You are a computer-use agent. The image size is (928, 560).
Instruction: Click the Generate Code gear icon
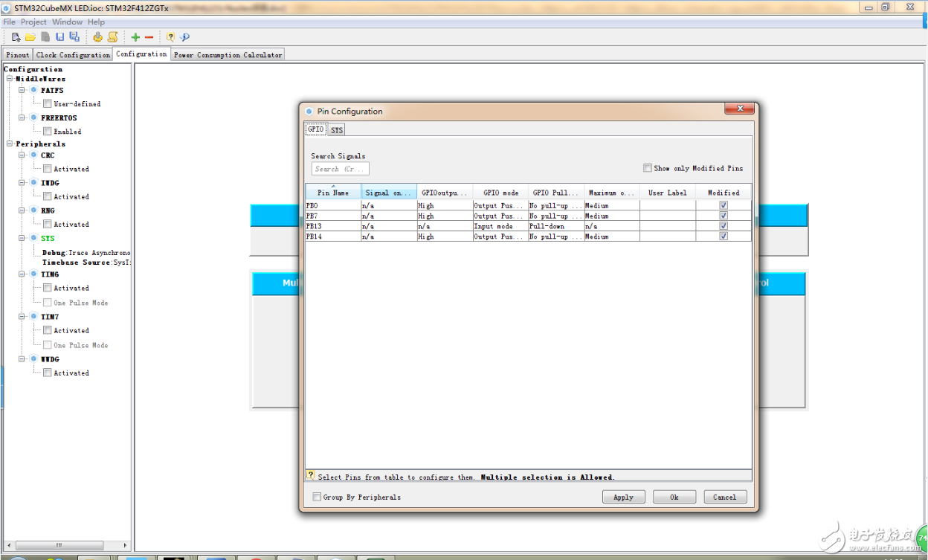tap(97, 37)
